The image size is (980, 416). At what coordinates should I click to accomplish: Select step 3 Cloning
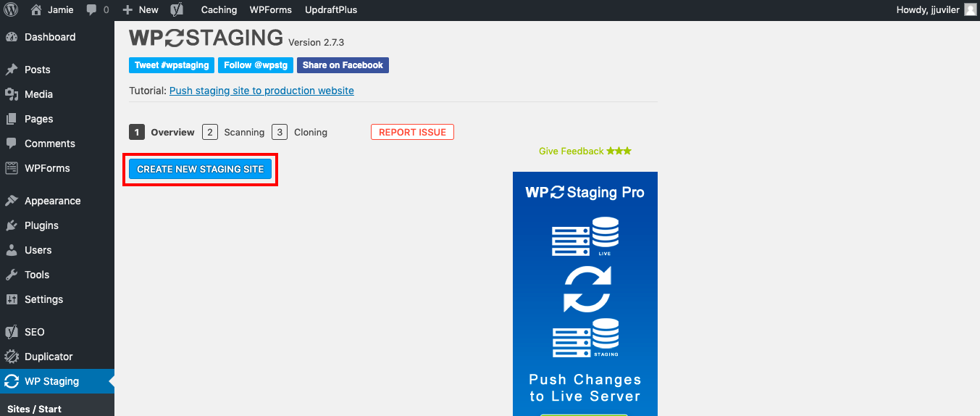[x=300, y=132]
